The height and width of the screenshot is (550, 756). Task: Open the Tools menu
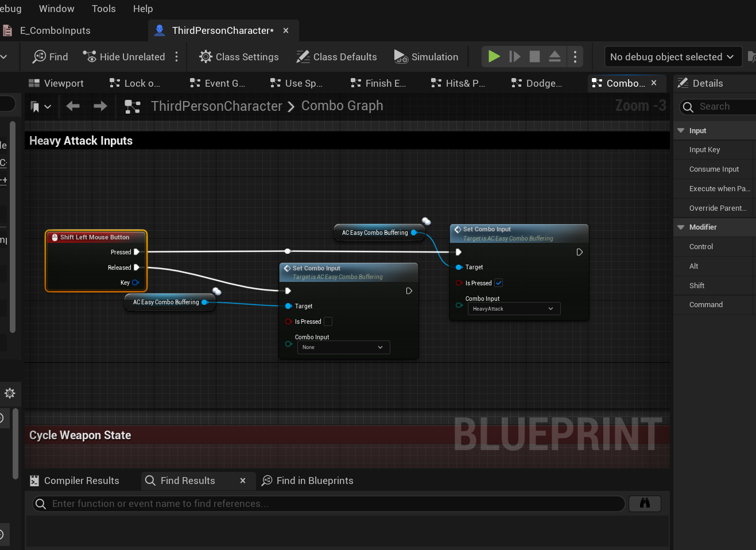click(104, 9)
